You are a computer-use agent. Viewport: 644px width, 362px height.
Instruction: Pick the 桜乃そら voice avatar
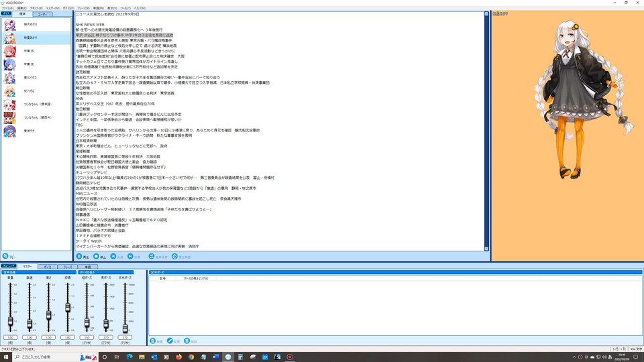(x=9, y=91)
